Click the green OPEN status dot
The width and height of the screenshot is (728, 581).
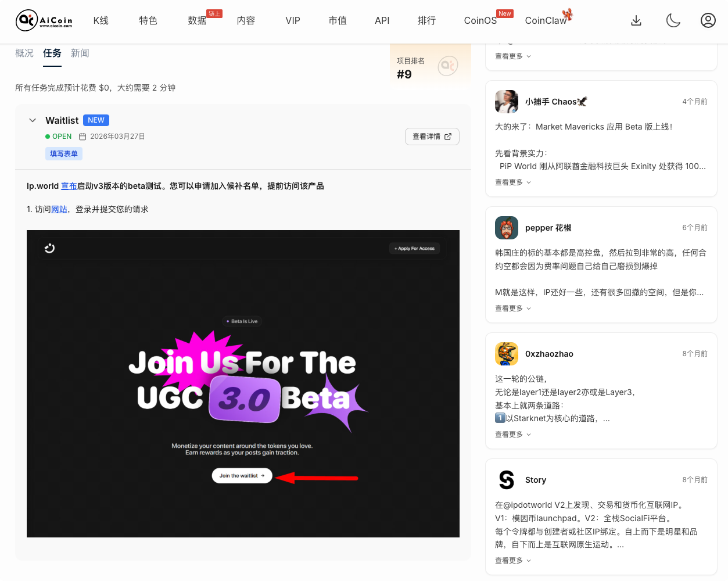47,136
